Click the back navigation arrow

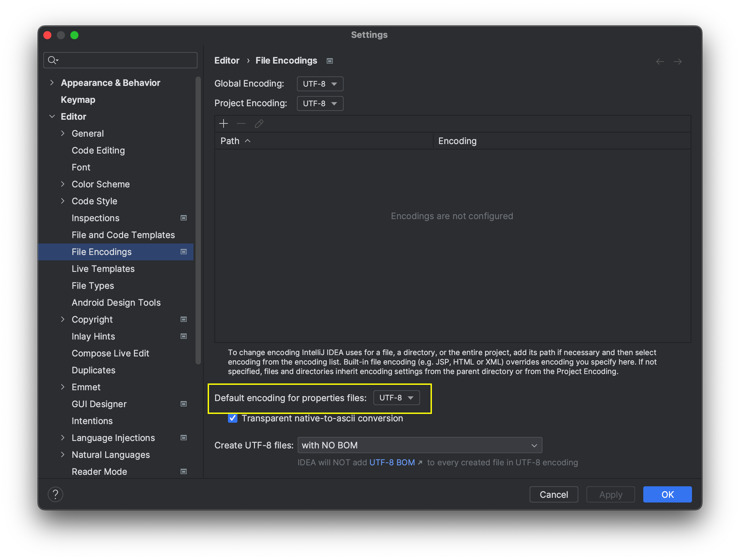(660, 61)
